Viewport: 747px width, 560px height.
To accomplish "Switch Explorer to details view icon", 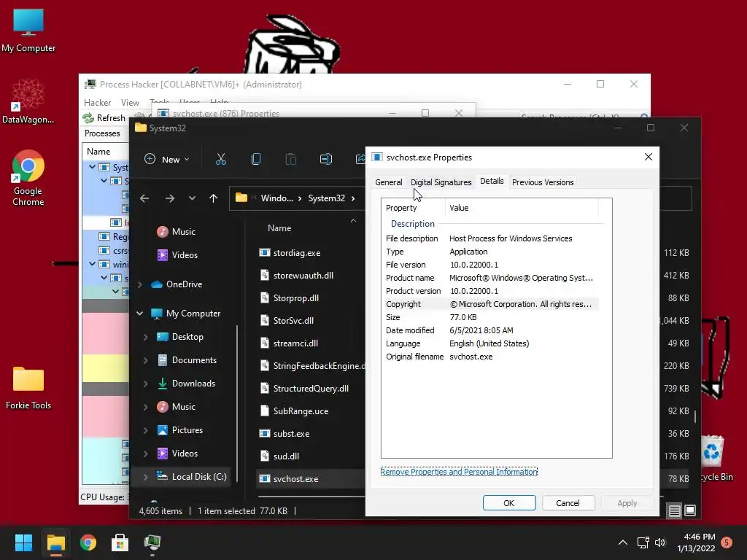I will click(x=675, y=511).
